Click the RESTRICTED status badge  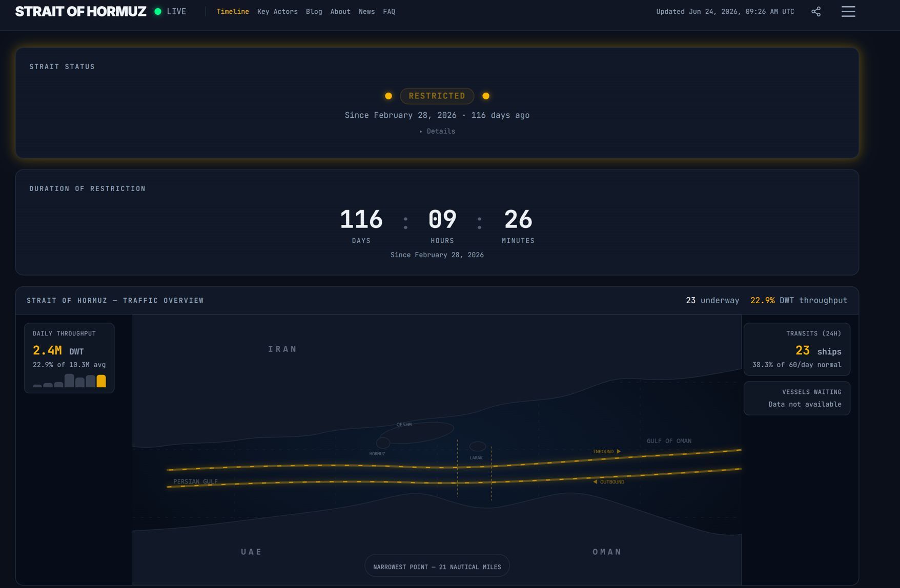tap(437, 96)
